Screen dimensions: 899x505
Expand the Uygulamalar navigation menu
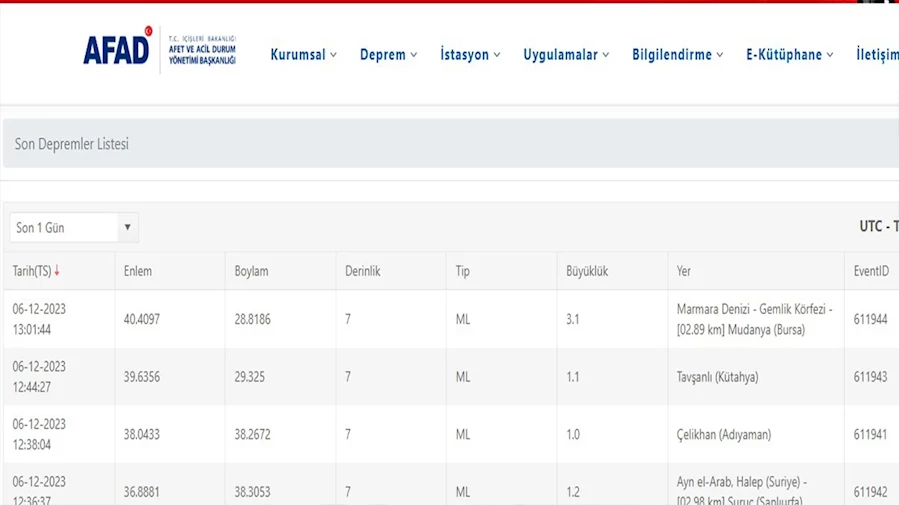point(566,55)
